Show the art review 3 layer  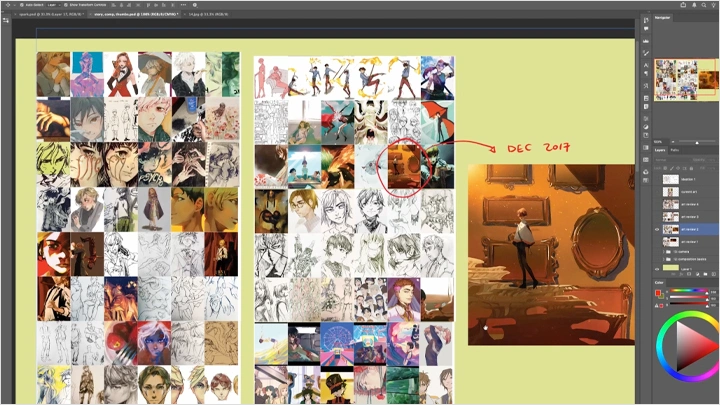(x=657, y=217)
